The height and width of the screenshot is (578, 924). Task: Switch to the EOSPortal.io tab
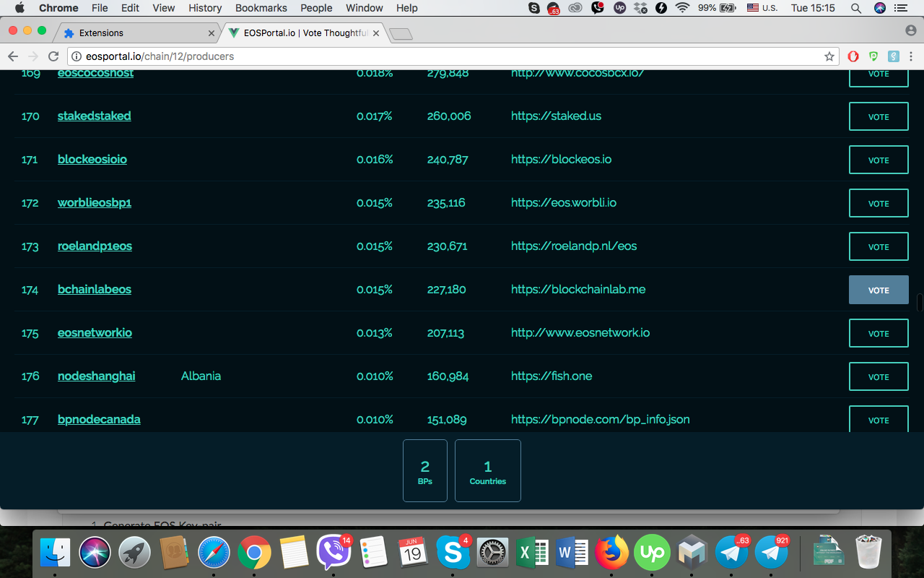click(x=303, y=33)
